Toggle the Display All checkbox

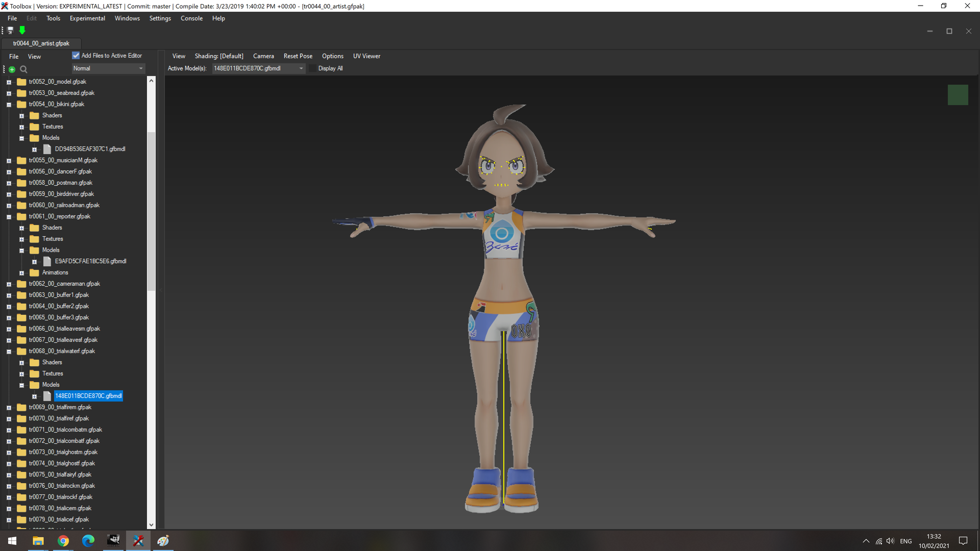point(313,68)
